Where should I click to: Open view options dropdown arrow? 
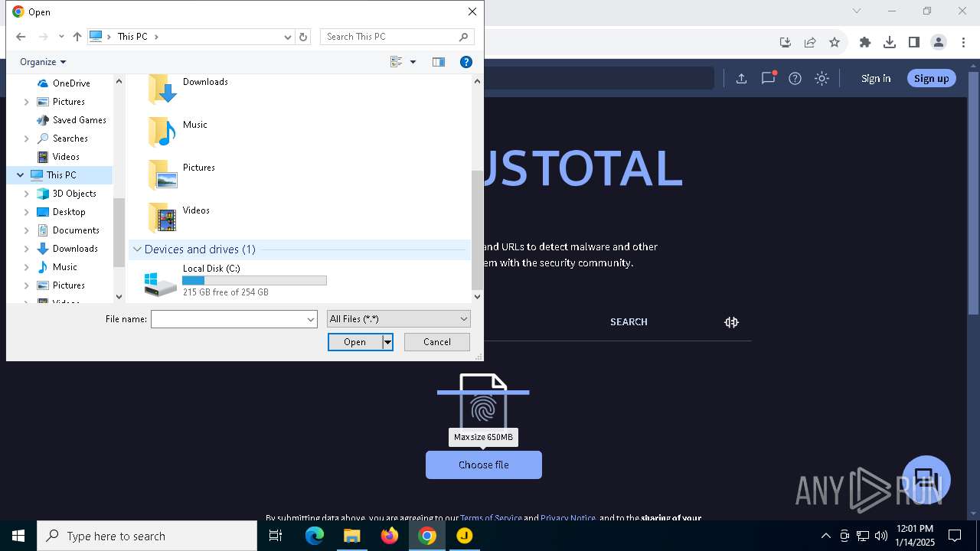click(413, 62)
